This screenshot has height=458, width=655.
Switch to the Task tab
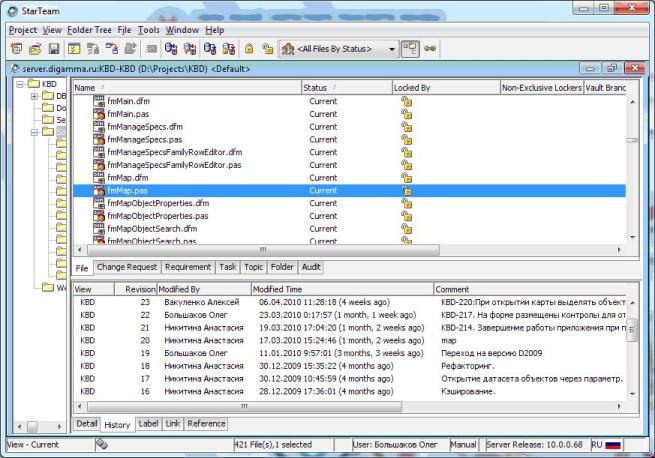coord(228,267)
